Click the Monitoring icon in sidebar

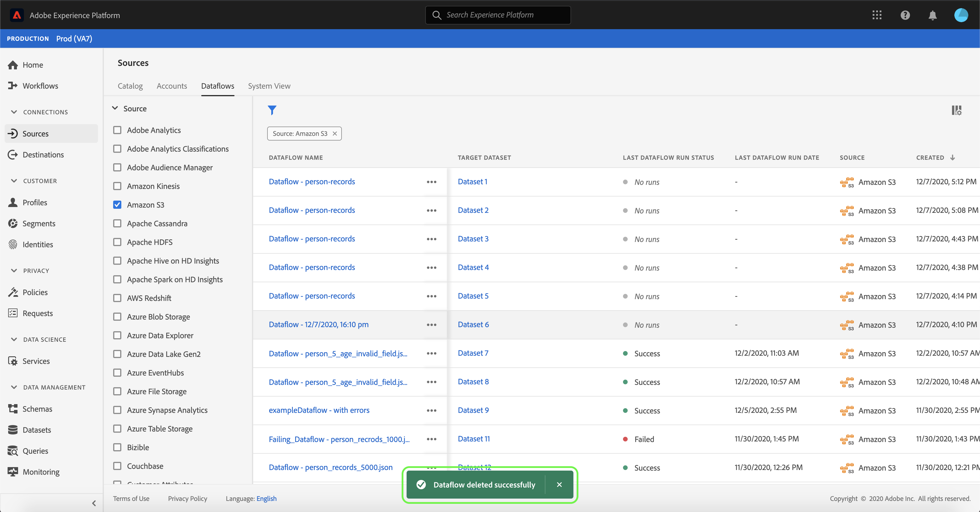(13, 472)
